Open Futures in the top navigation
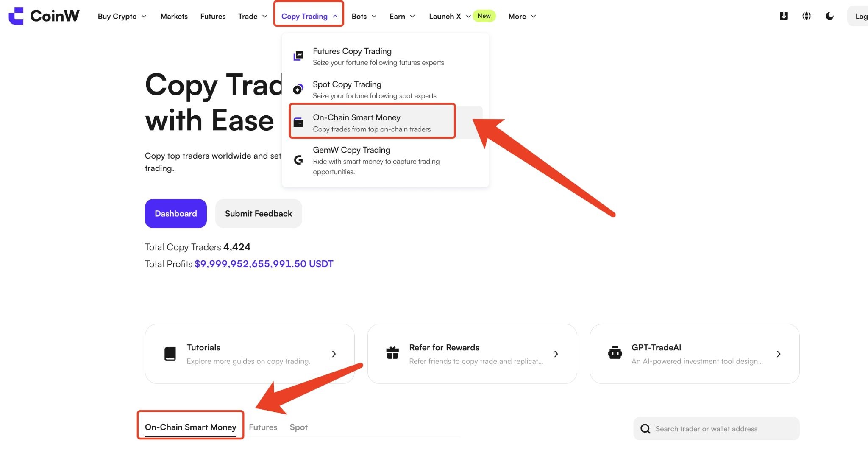The width and height of the screenshot is (868, 461). tap(213, 16)
